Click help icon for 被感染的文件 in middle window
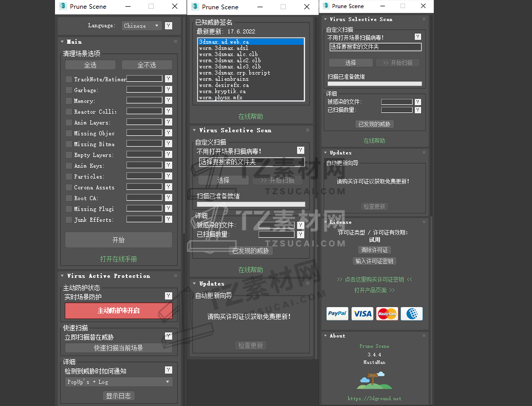 tap(301, 225)
